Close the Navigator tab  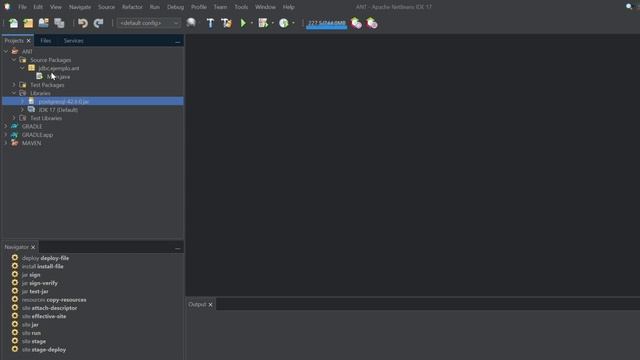pyautogui.click(x=33, y=247)
